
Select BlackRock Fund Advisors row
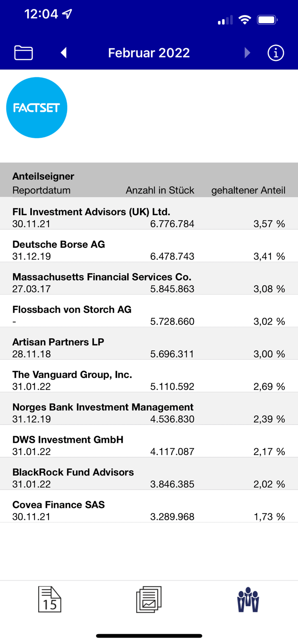149,478
